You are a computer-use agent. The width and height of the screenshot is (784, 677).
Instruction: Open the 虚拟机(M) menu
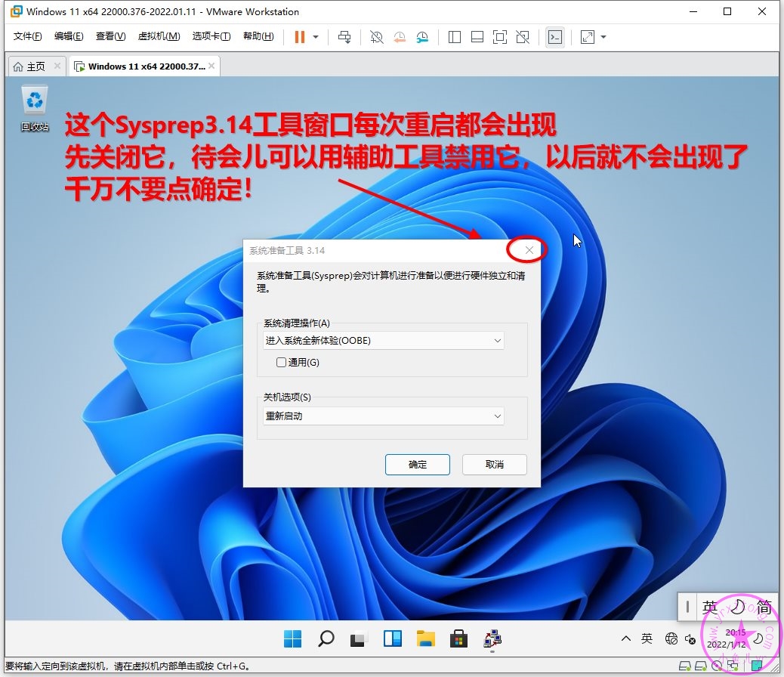click(x=159, y=36)
